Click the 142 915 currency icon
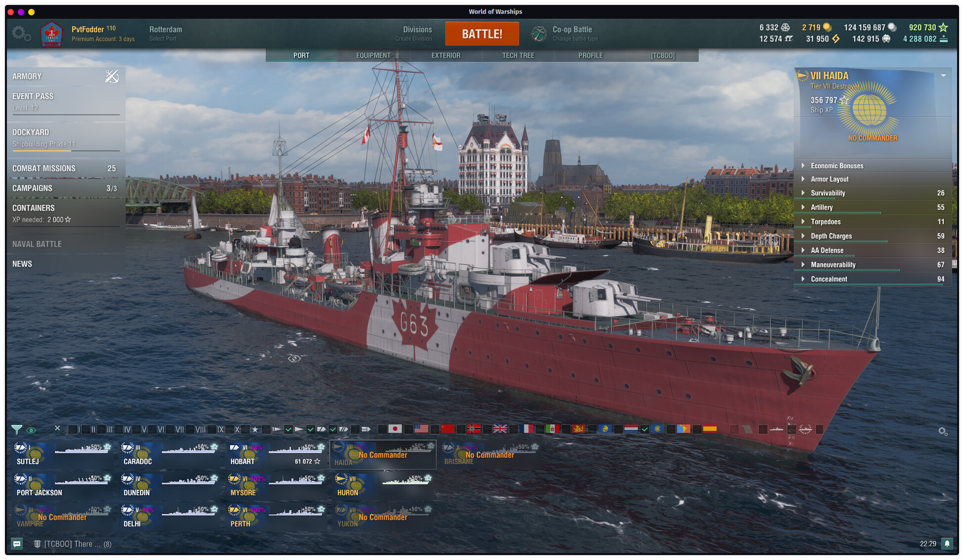Image resolution: width=964 pixels, height=560 pixels. (886, 39)
